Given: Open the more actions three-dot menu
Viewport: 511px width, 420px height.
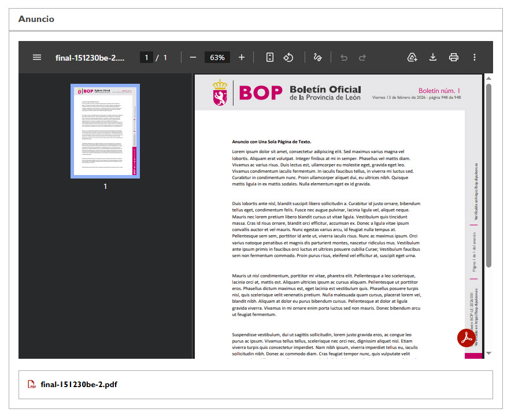Looking at the screenshot, I should pyautogui.click(x=475, y=57).
